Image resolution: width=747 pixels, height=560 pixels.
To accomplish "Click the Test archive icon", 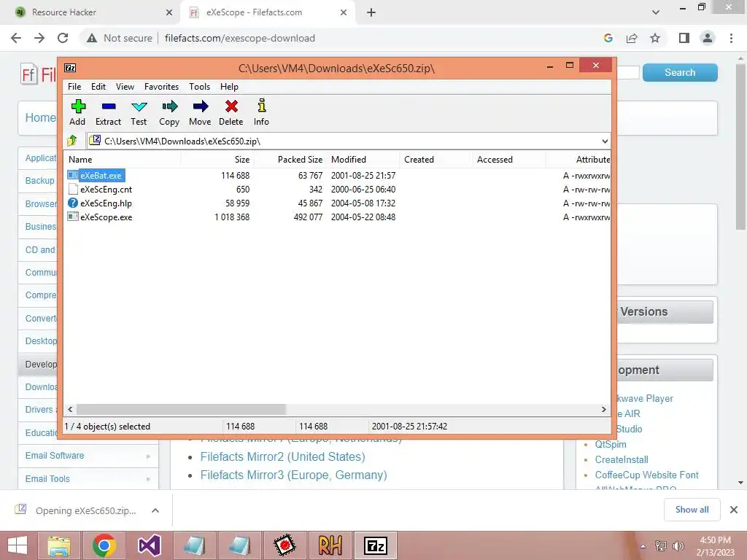I will [x=139, y=106].
